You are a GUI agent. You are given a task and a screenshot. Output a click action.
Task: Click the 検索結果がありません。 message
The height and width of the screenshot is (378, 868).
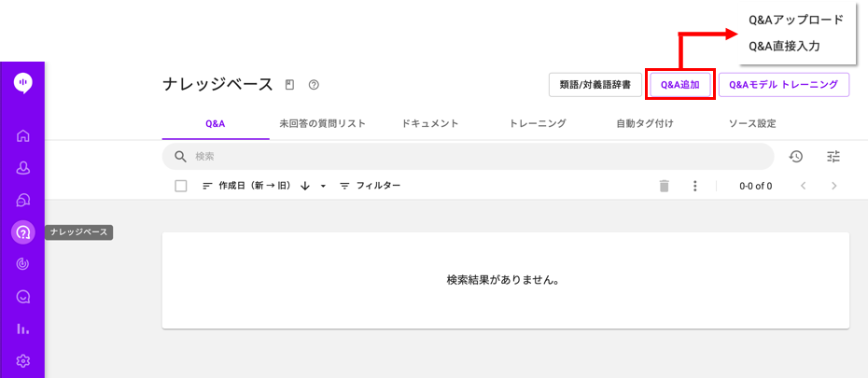tap(504, 279)
